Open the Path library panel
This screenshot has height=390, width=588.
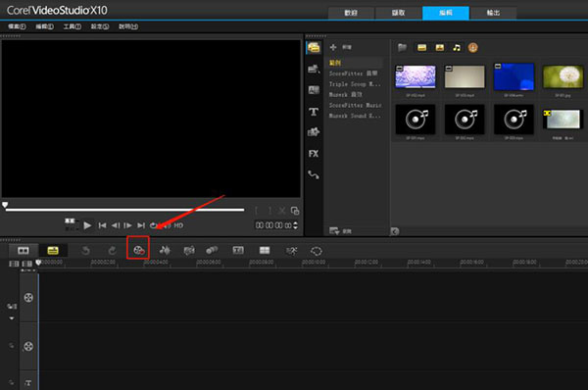(x=314, y=174)
